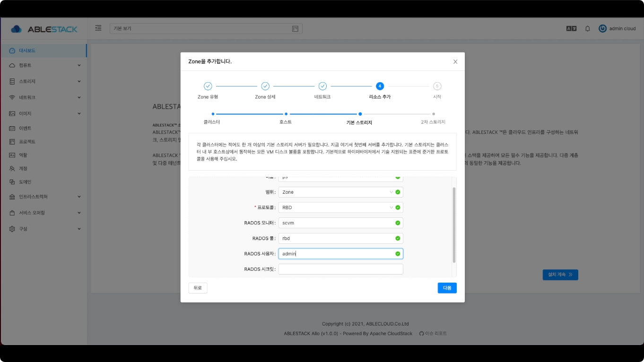Image resolution: width=644 pixels, height=362 pixels.
Task: Click the 다음 next button
Action: click(447, 288)
